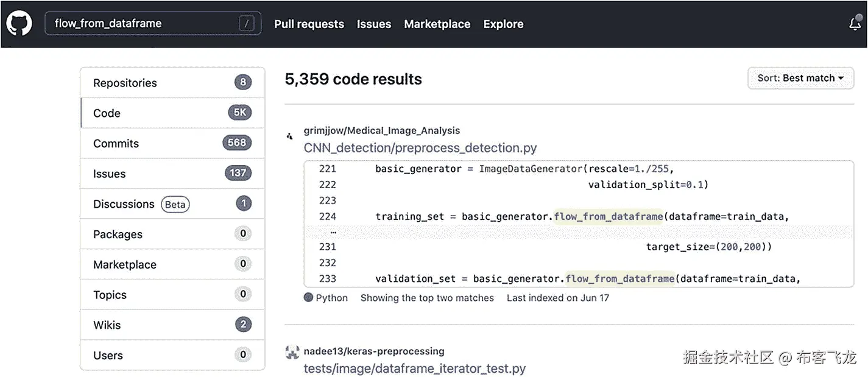Click nadee13 user avatar icon

[292, 351]
